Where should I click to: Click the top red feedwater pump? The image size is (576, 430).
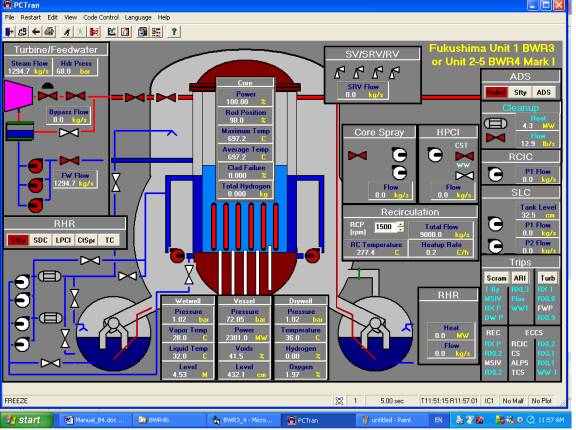(35, 166)
